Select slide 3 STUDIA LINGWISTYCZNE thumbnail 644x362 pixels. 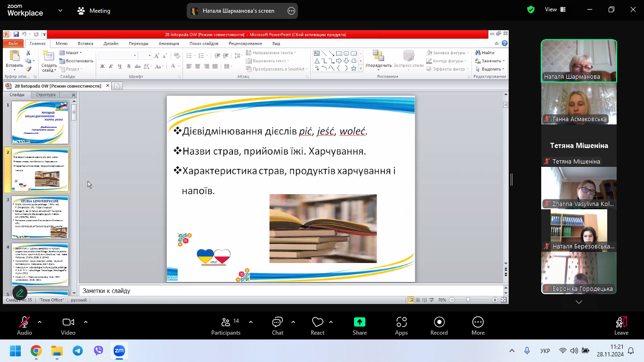point(40,217)
